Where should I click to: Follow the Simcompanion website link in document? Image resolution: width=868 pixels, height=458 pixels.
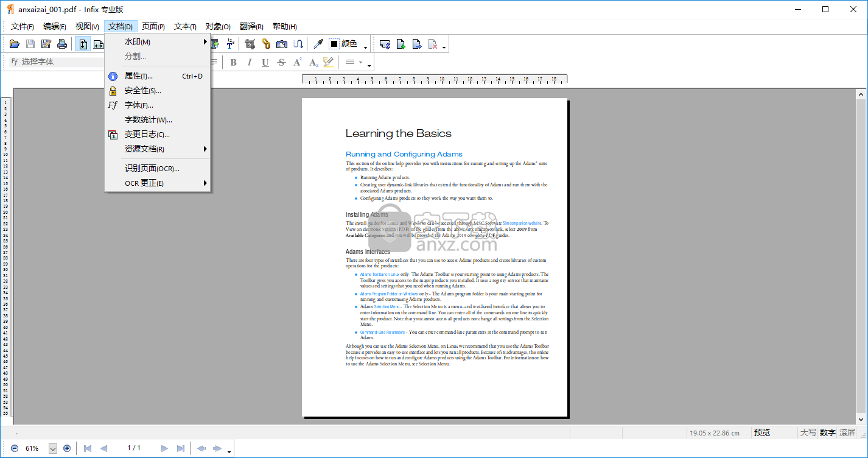tap(522, 224)
